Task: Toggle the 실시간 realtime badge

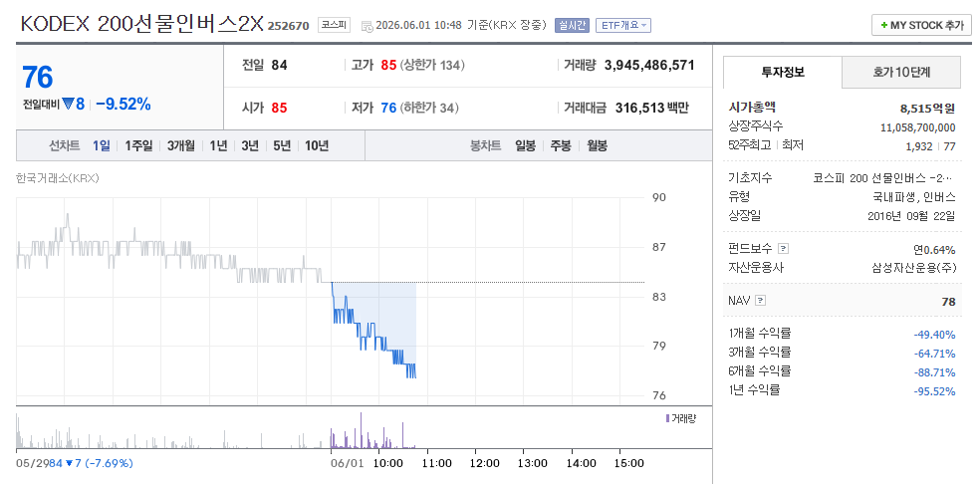Action: pos(572,25)
